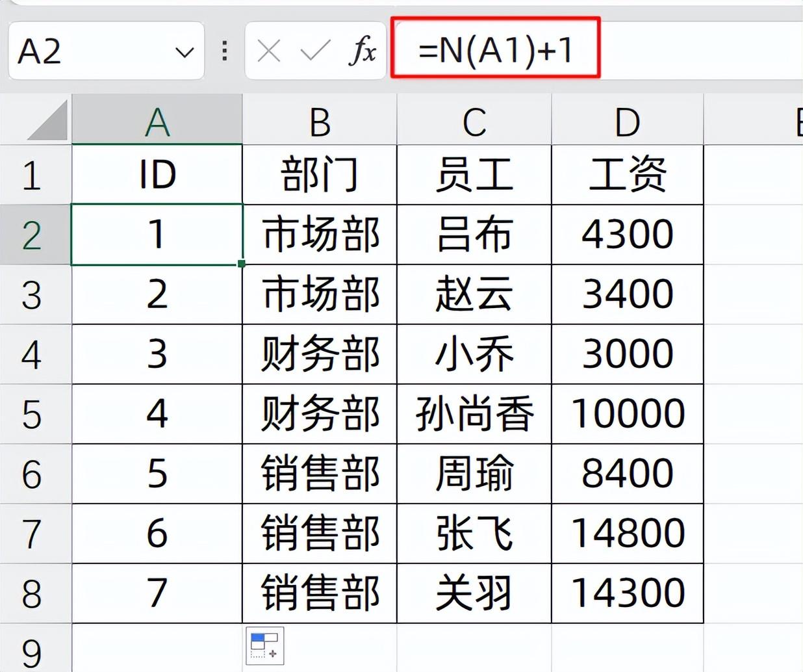The image size is (803, 672).
Task: Select row 4 header
Action: click(x=35, y=354)
